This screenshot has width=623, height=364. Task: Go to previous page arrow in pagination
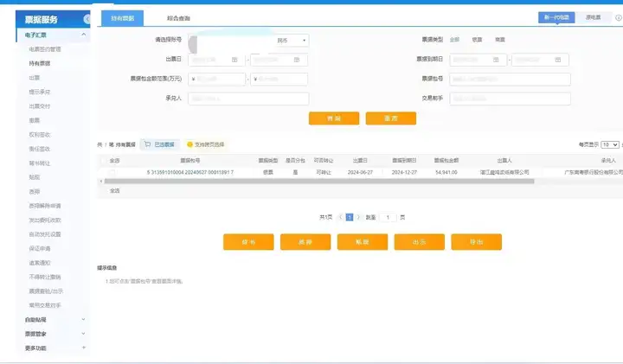tap(341, 217)
